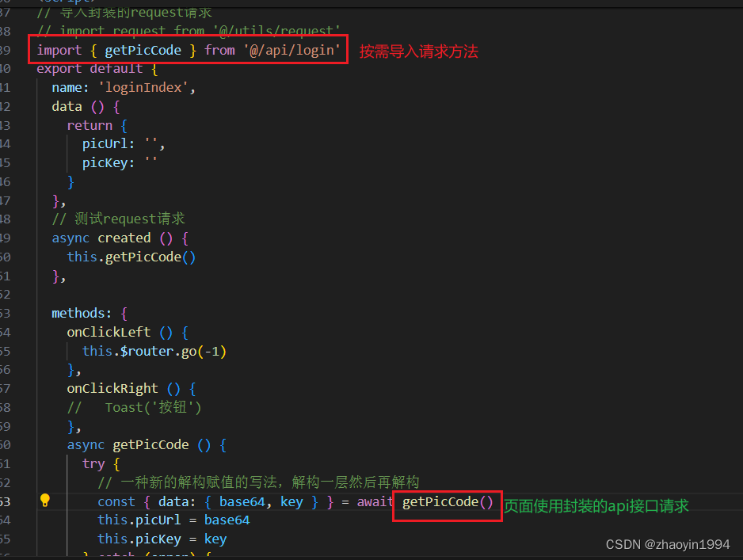This screenshot has width=743, height=560.
Task: Click the comment about 解构赋值的写法
Action: click(x=259, y=482)
